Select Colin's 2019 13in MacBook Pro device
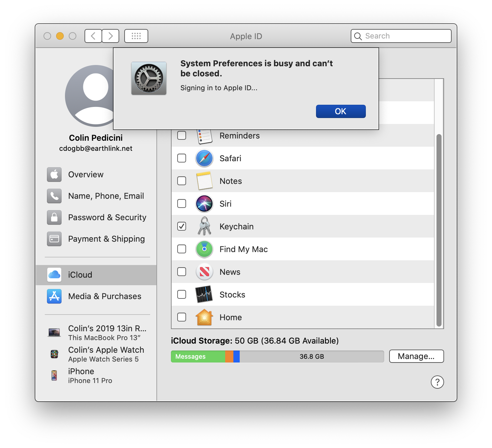 pyautogui.click(x=96, y=333)
